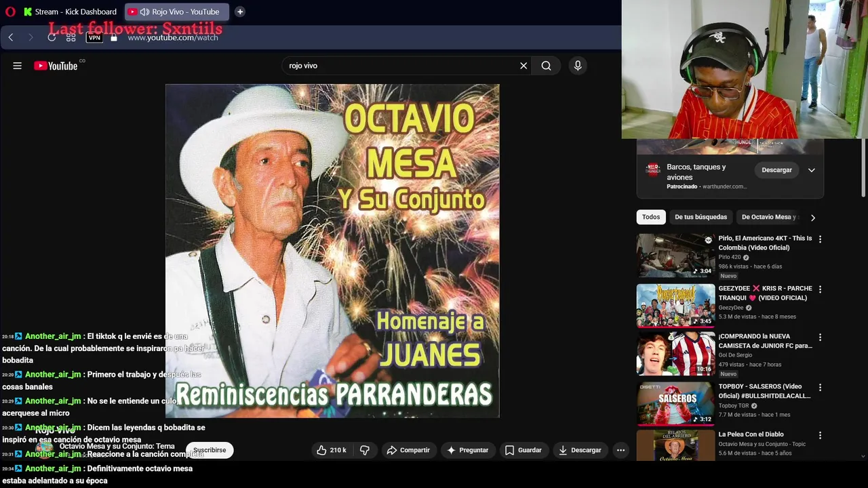Image resolution: width=868 pixels, height=488 pixels.
Task: Download the video with Descargar
Action: [580, 450]
